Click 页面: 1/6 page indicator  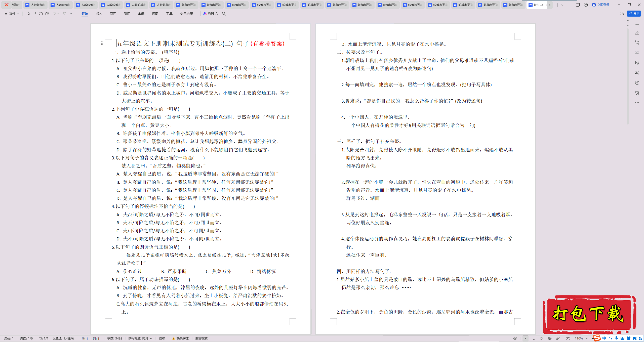point(26,338)
